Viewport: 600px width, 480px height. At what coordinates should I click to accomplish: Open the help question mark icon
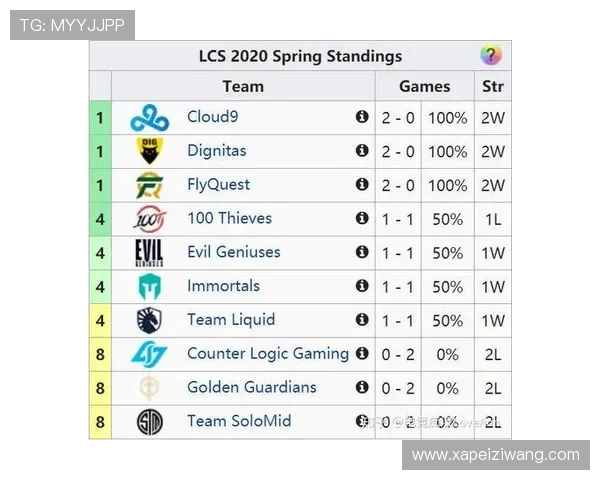490,56
